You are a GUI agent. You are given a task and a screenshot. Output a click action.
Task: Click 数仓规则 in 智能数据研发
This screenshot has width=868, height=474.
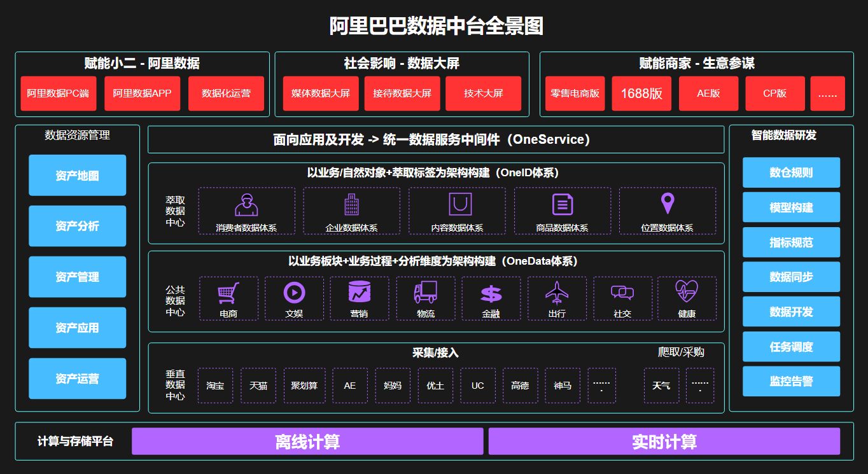tap(792, 172)
